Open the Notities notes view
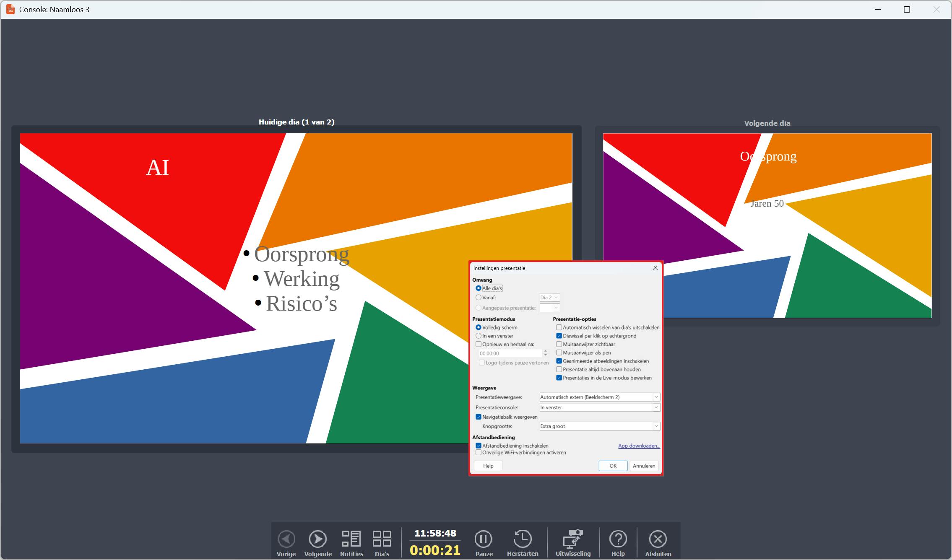 351,539
